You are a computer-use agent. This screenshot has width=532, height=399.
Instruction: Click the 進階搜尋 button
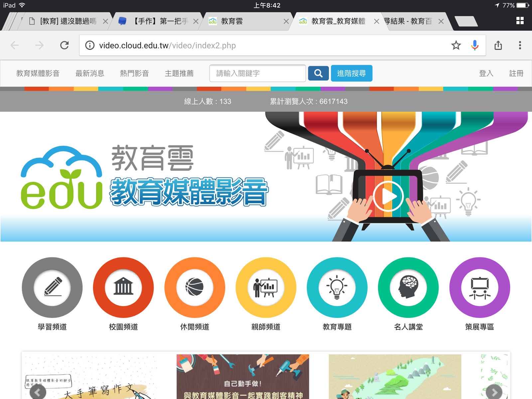(x=351, y=73)
